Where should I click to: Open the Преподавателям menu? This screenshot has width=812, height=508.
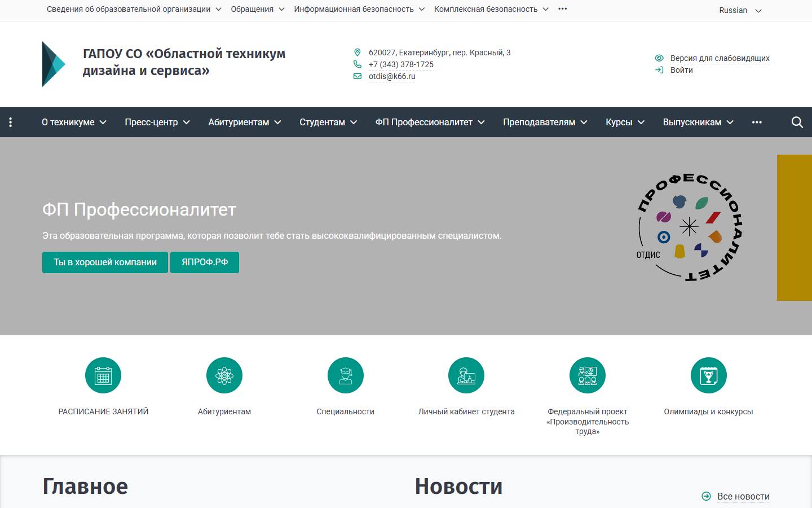[545, 122]
